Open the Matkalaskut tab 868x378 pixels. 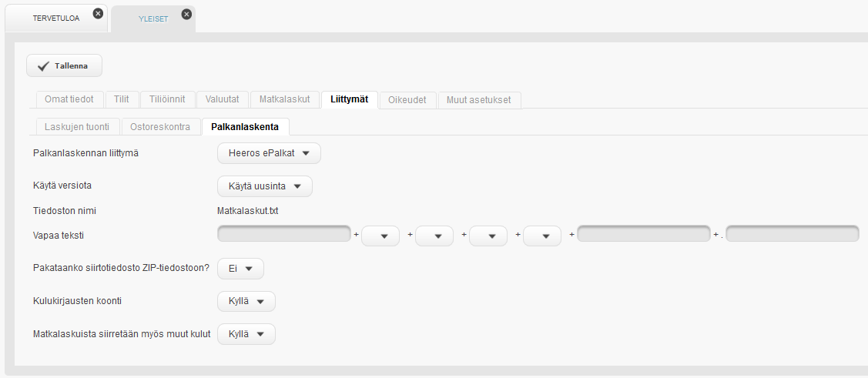pos(284,99)
